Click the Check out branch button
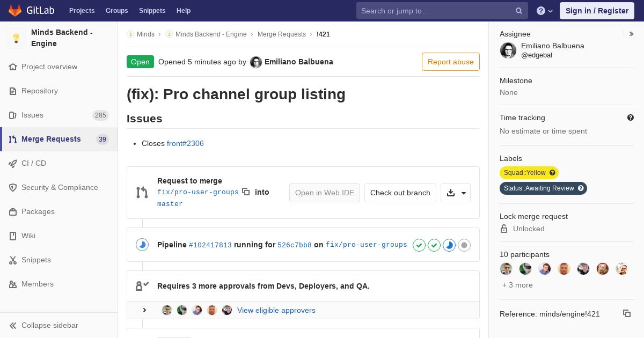 (x=400, y=193)
